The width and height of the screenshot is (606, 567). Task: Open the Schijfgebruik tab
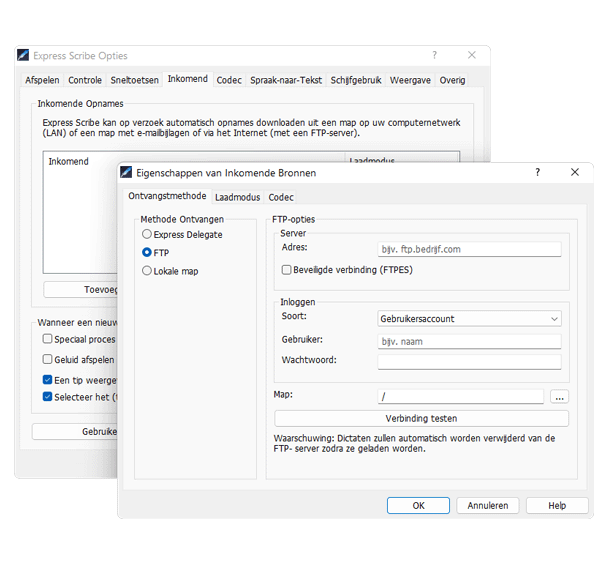pos(356,80)
